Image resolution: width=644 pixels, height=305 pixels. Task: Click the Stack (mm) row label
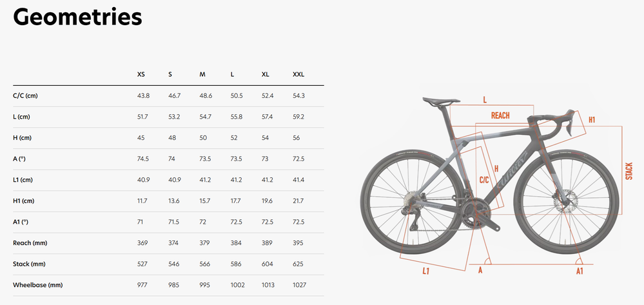tap(29, 264)
